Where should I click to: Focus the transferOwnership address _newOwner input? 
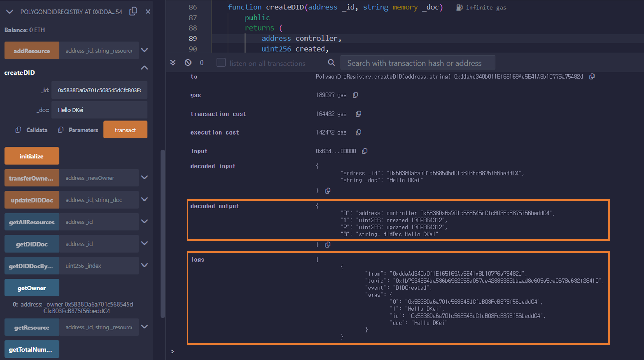pyautogui.click(x=99, y=178)
